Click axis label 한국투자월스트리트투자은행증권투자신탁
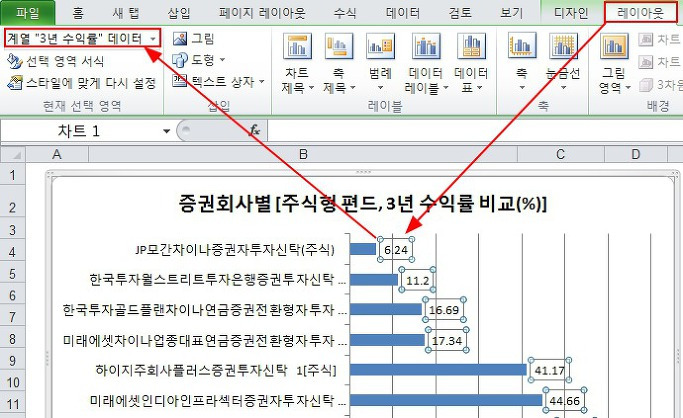683x418 pixels. point(218,280)
